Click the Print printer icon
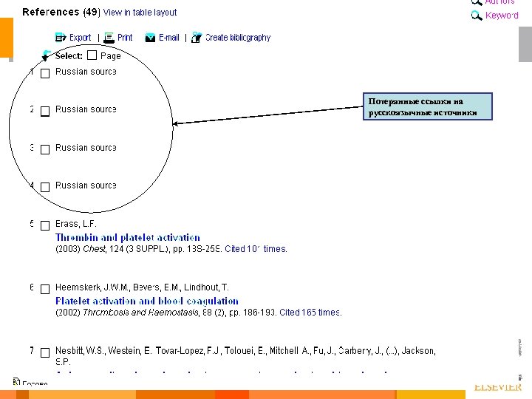 tap(109, 38)
